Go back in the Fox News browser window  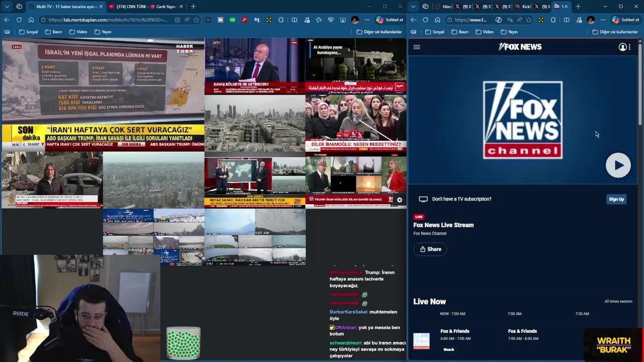413,20
